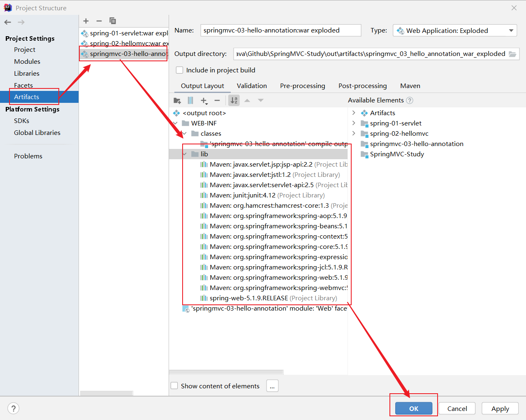This screenshot has width=526, height=420.
Task: Click the create archive icon in Output Layout
Action: pyautogui.click(x=190, y=100)
